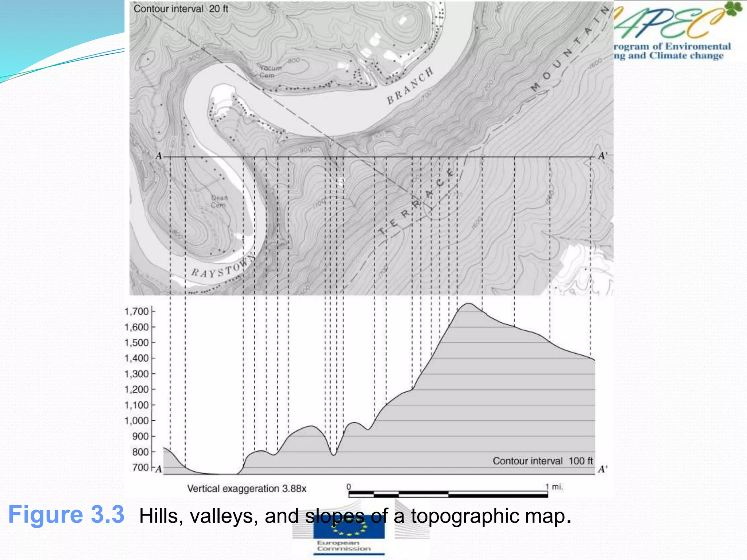747x560 pixels.
Task: Click the '700' elevation axis label
Action: [140, 467]
